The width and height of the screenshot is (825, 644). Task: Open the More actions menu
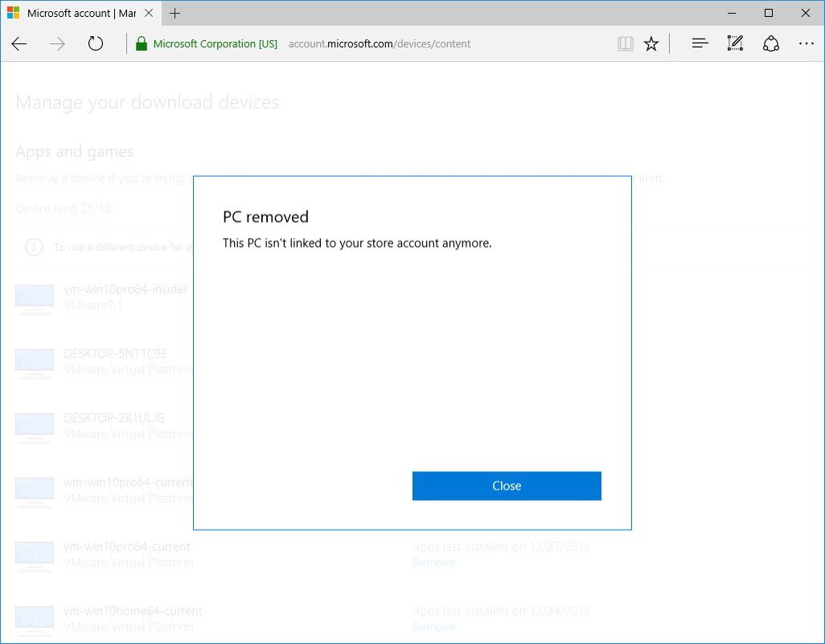pyautogui.click(x=807, y=43)
